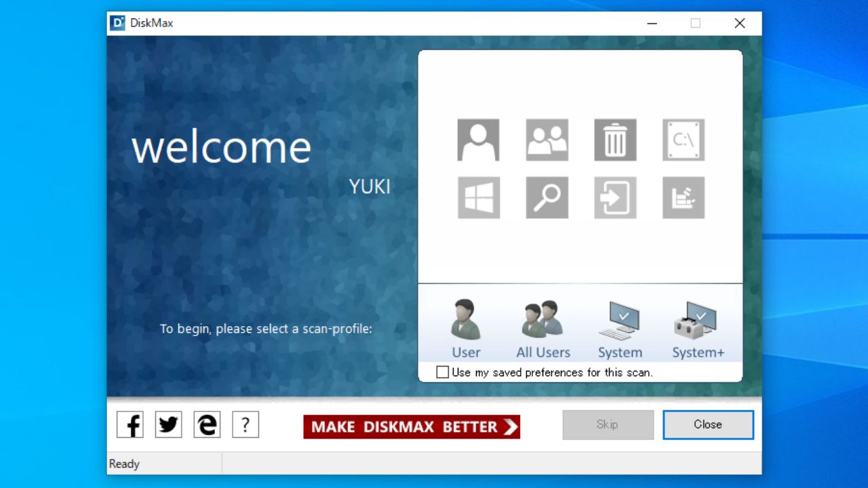Open the DiskMax Twitter icon
This screenshot has height=488, width=868.
(168, 425)
